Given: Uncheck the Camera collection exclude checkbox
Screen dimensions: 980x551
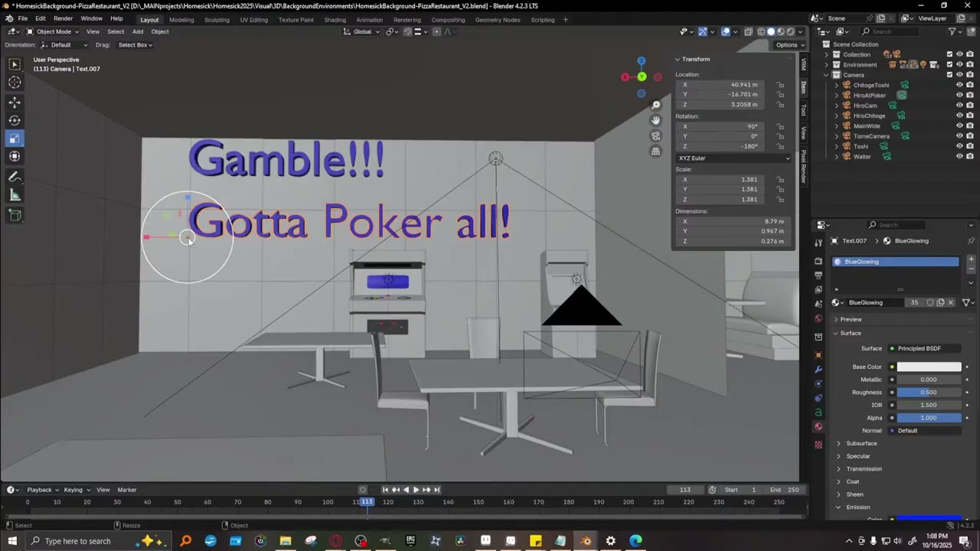Looking at the screenshot, I should point(950,75).
